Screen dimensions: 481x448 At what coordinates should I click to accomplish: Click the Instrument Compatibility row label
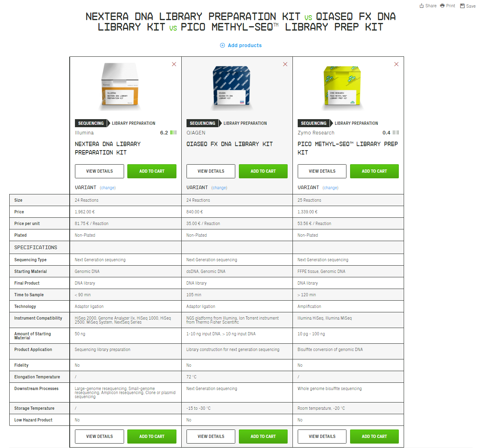38,318
